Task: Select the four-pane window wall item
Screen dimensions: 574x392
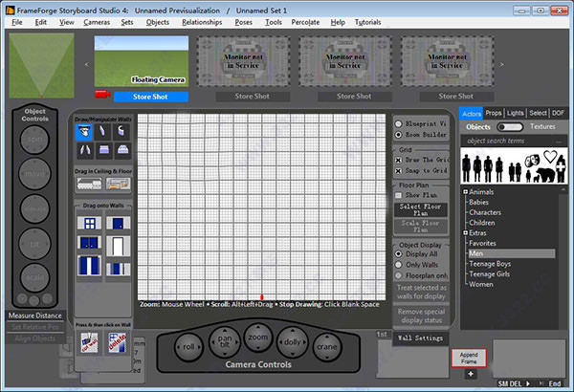Action: [90, 224]
